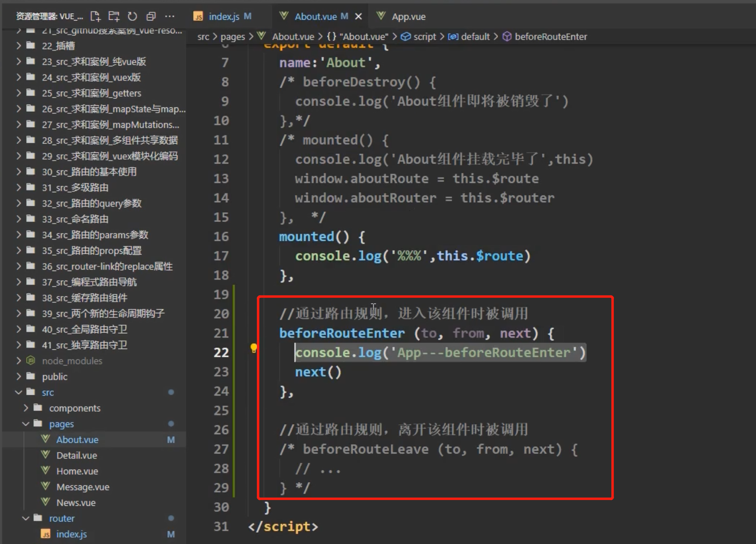Expand the 41_src_独享路由守卫 folder
Screen dimensions: 756x544
[x=19, y=345]
